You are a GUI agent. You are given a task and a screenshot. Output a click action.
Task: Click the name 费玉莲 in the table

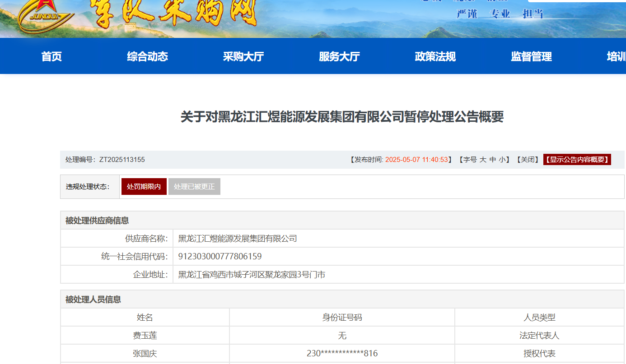(145, 336)
